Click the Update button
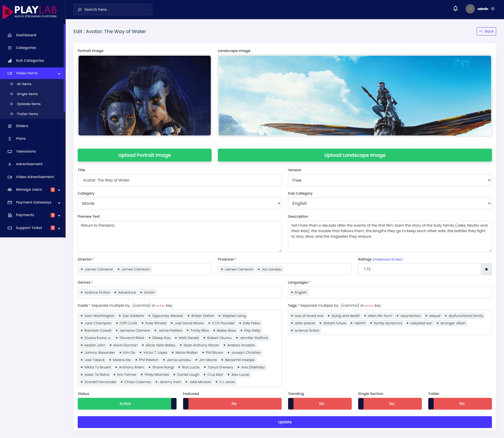 [x=285, y=422]
